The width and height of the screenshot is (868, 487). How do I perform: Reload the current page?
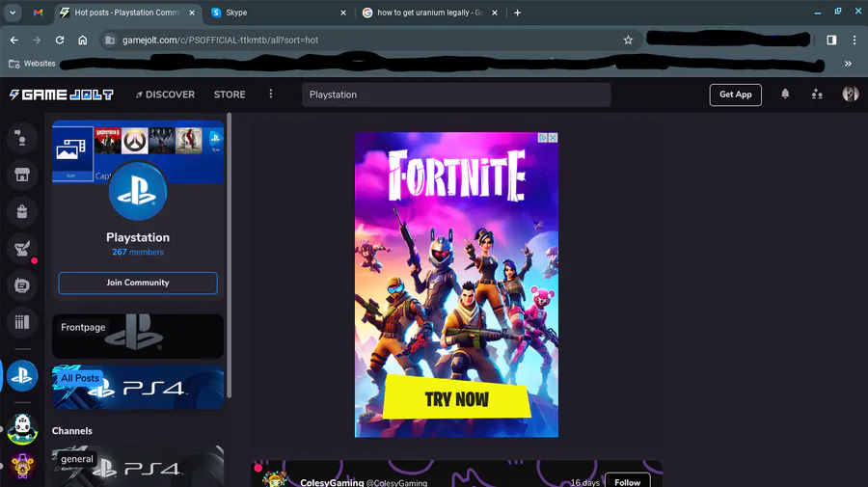point(60,40)
